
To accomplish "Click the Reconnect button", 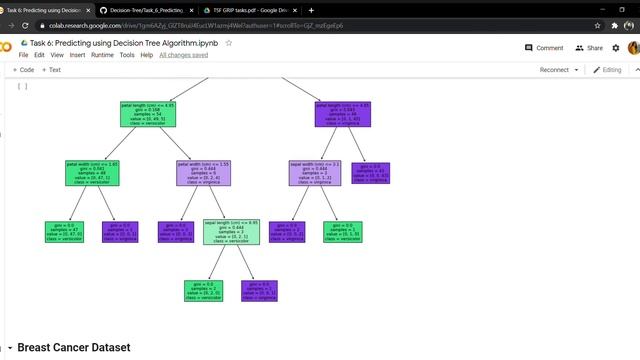I will pos(554,70).
